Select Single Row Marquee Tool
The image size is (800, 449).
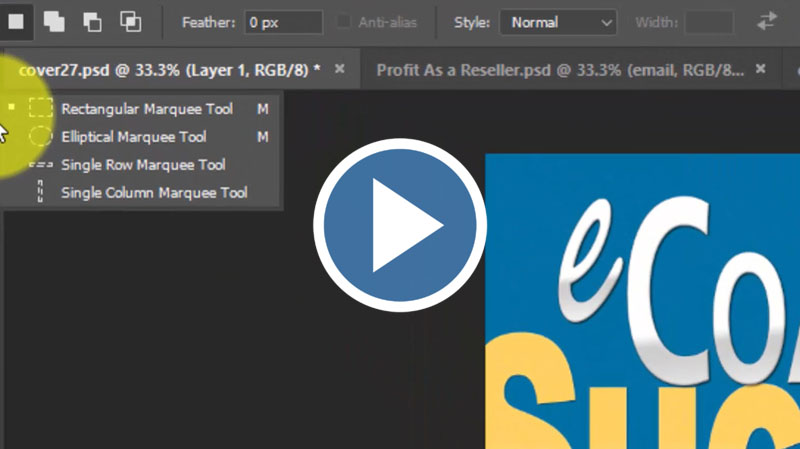(x=143, y=165)
